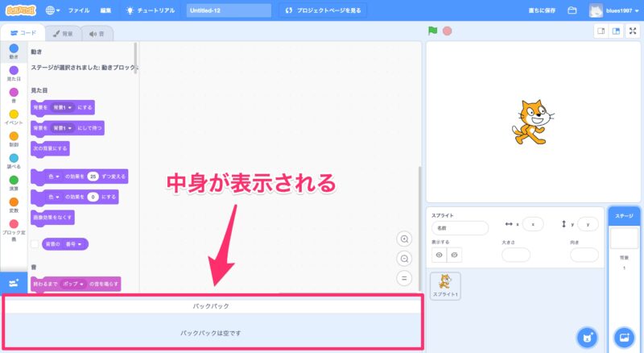
Task: Hide the sprite using the crossed eye icon
Action: [456, 255]
